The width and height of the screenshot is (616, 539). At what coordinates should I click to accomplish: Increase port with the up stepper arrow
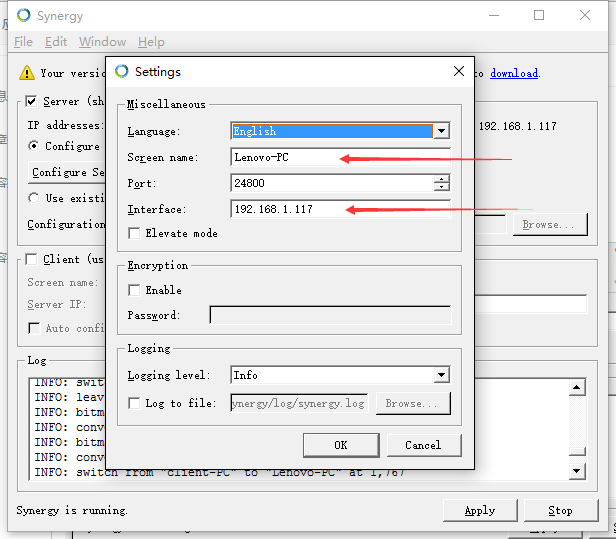point(442,179)
